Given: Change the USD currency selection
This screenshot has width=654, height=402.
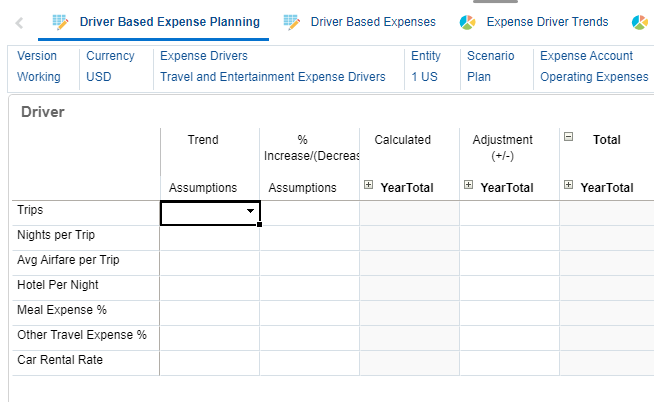Looking at the screenshot, I should click(99, 77).
